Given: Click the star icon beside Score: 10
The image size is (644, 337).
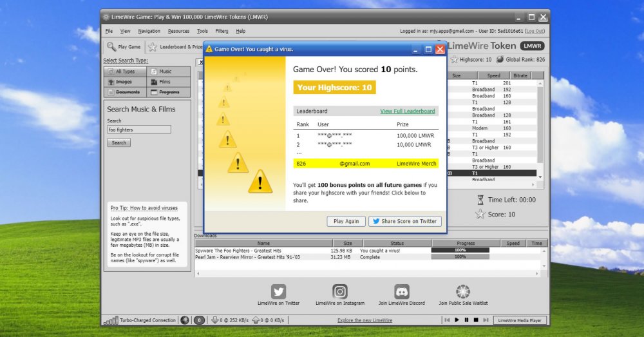Looking at the screenshot, I should [480, 214].
